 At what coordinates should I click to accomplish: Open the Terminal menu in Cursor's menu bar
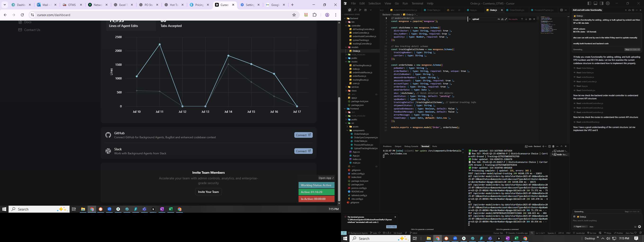click(x=417, y=3)
